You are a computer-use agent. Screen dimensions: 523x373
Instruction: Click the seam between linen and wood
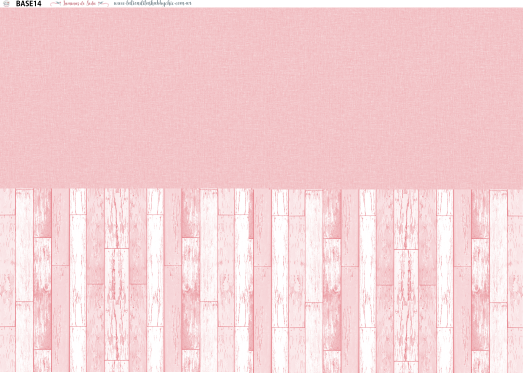262,189
